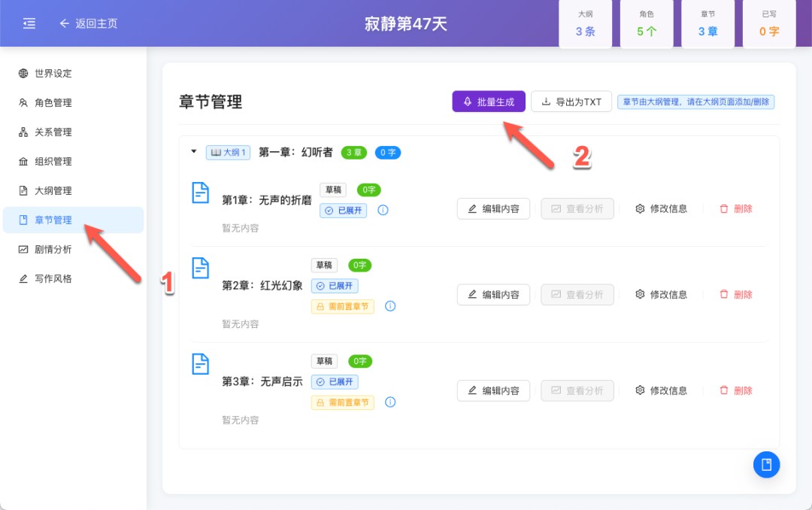Viewport: 812px width, 510px height.
Task: Select the 角色管理 icon in sidebar
Action: coord(21,102)
